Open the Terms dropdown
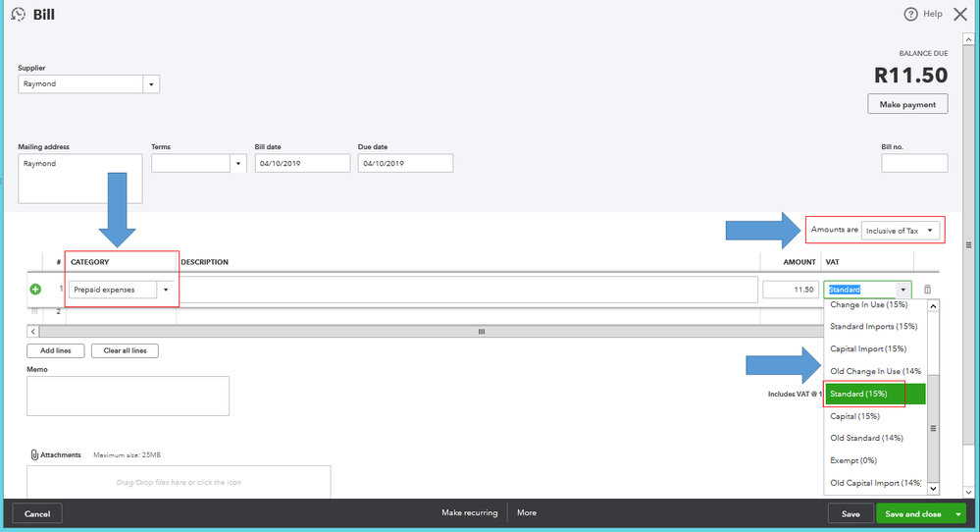980x532 pixels. coord(237,163)
